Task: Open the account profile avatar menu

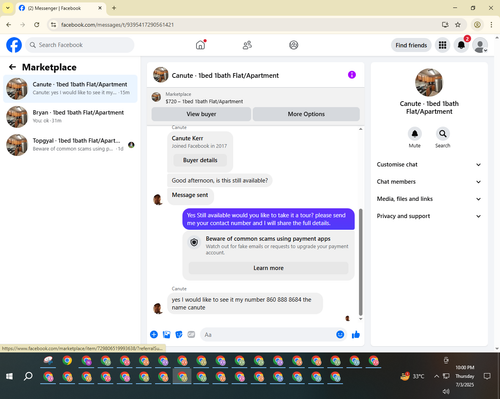Action: tap(480, 45)
